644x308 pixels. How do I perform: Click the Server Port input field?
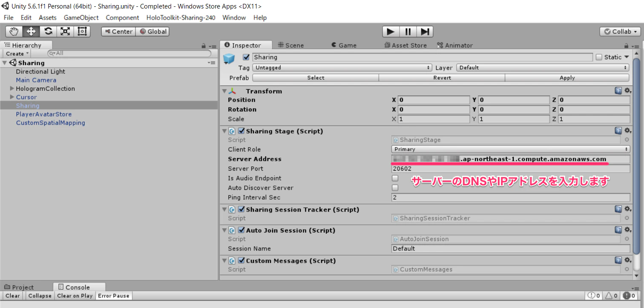(510, 169)
